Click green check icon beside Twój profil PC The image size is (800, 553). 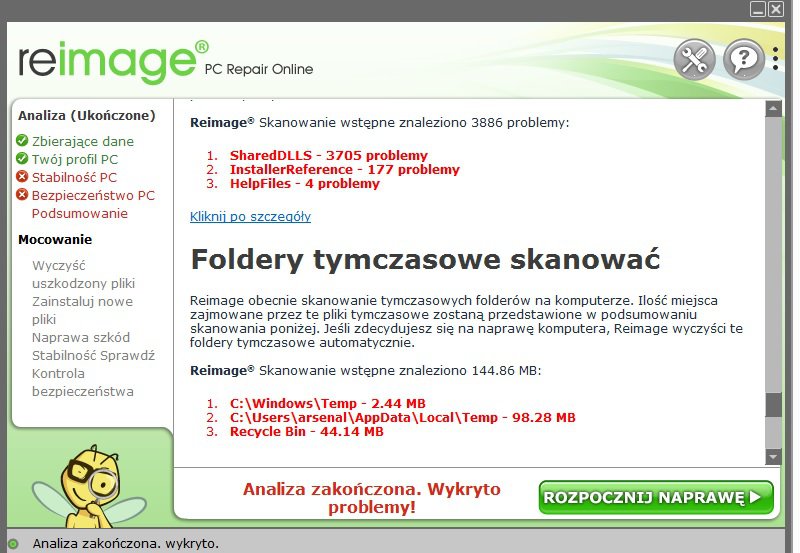tap(22, 158)
